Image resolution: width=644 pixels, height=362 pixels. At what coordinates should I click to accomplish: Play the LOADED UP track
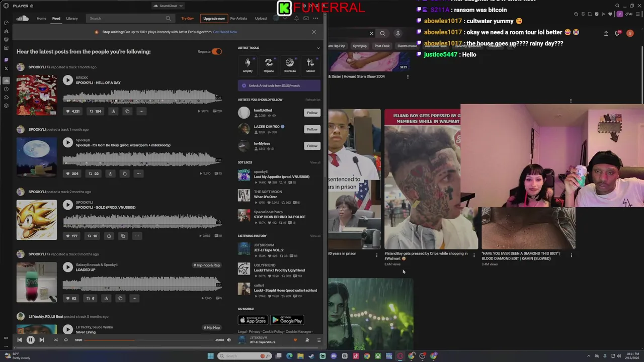[68, 267]
